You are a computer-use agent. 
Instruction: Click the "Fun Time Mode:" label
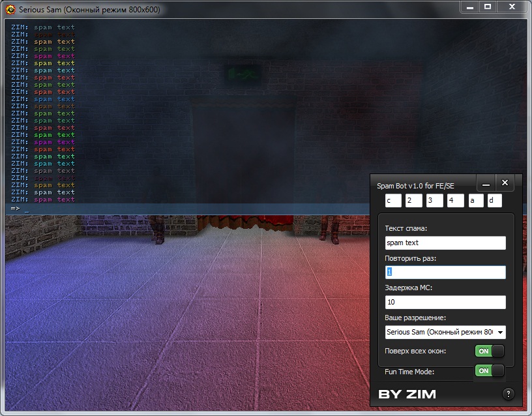tap(409, 372)
